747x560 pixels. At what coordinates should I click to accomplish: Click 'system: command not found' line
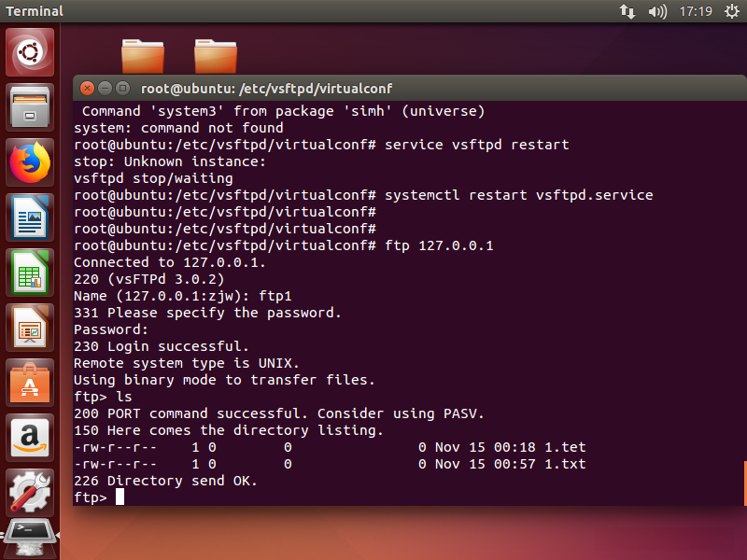tap(178, 128)
